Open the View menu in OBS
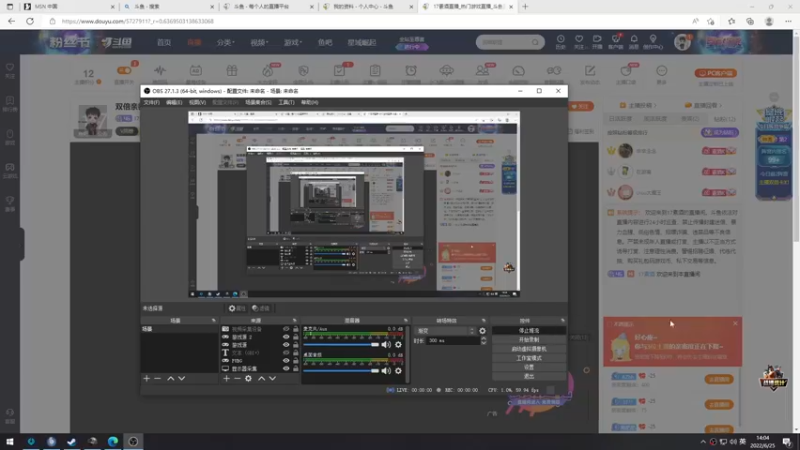This screenshot has width=800, height=450. pyautogui.click(x=197, y=103)
